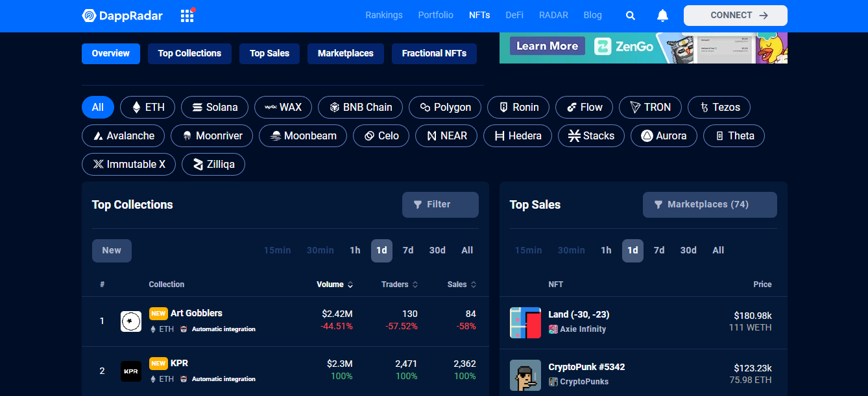Click the CONNECT wallet button

pos(736,16)
